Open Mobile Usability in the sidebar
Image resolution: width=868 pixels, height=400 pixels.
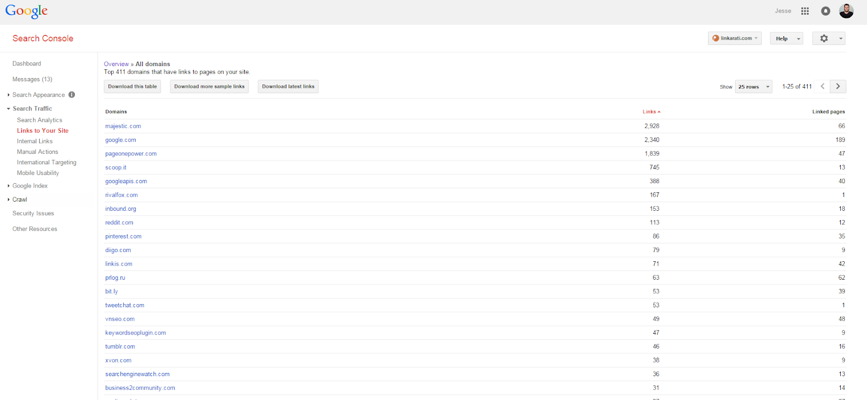pos(38,173)
